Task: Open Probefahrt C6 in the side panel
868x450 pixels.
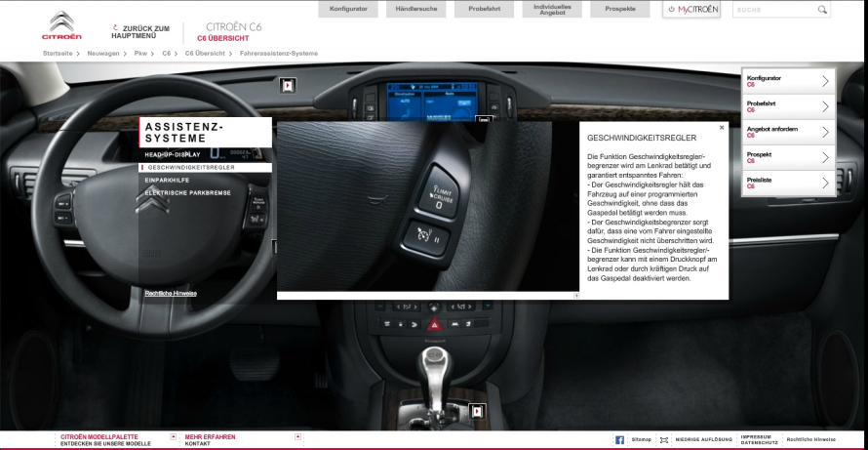Action: (788, 107)
